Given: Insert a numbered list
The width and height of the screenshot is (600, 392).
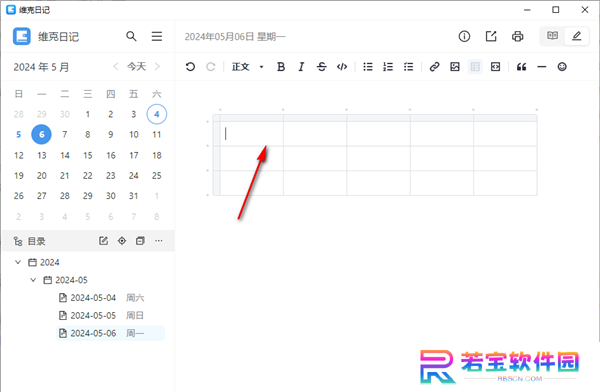Looking at the screenshot, I should click(x=388, y=67).
